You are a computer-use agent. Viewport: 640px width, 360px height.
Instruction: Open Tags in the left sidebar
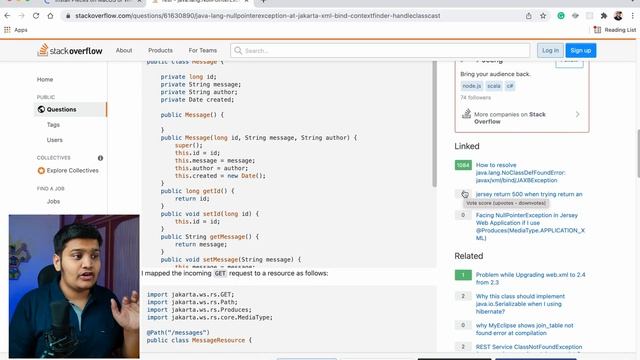(53, 124)
